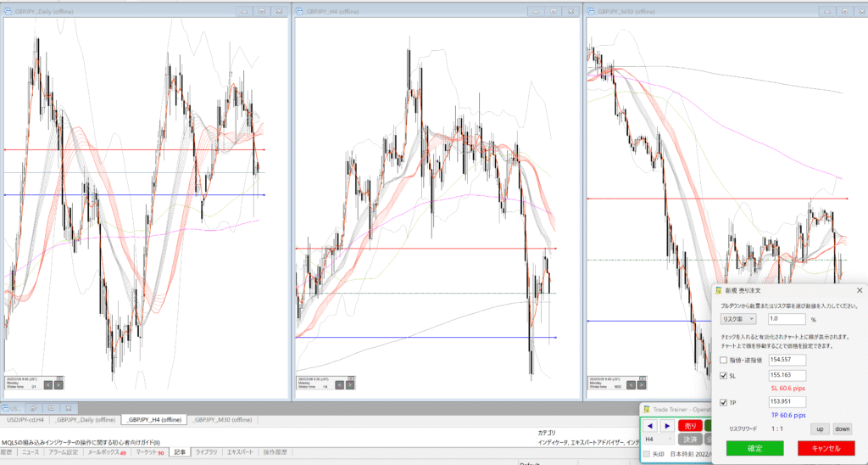868x465 pixels.
Task: Click the price field showing 154.557
Action: tap(787, 361)
